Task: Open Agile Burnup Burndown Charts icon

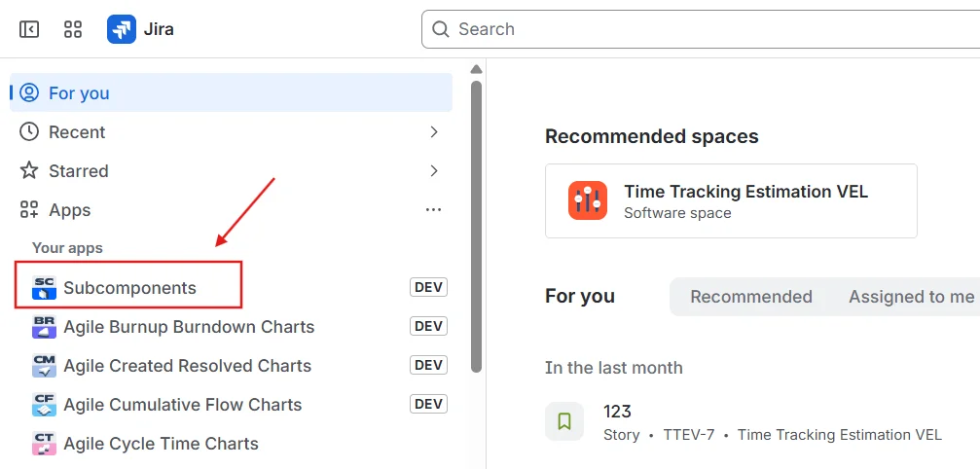Action: (x=45, y=327)
